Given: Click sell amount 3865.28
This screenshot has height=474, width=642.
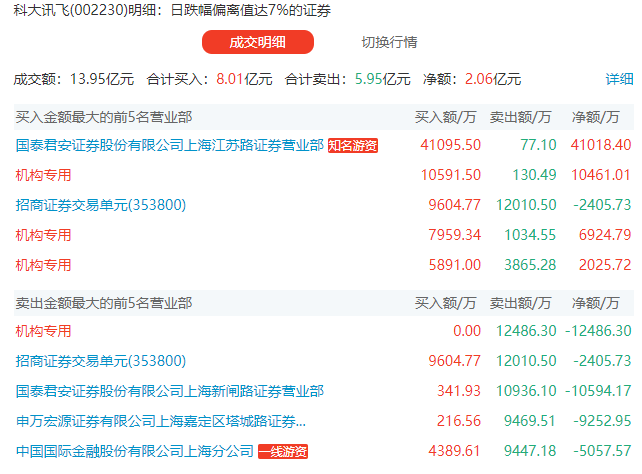Looking at the screenshot, I should pyautogui.click(x=530, y=265).
